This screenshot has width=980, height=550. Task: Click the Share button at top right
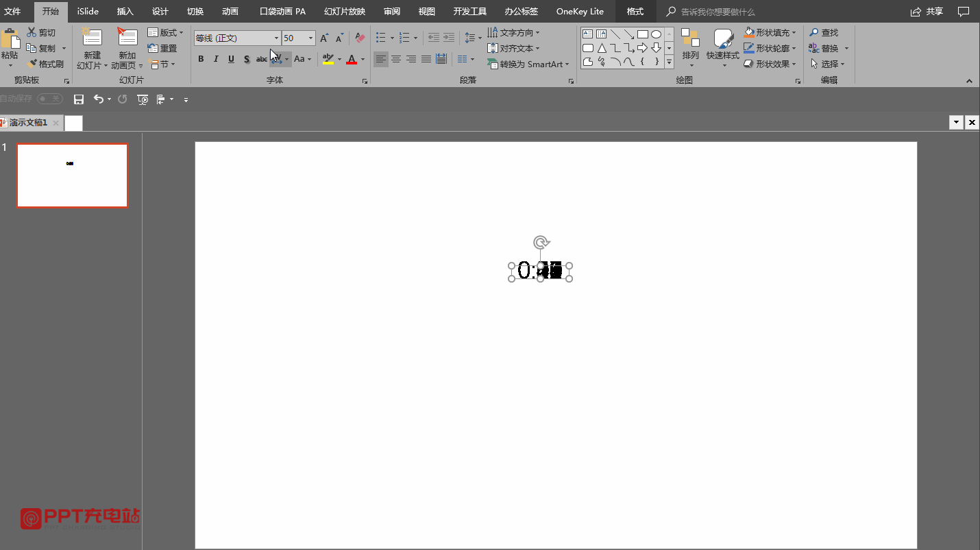click(927, 11)
